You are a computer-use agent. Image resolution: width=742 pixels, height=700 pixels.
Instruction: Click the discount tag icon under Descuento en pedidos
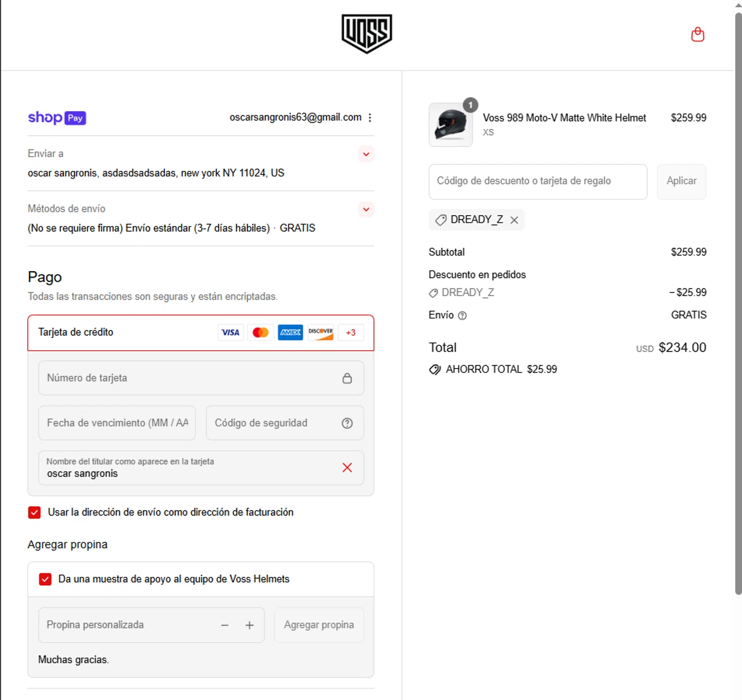coord(433,293)
